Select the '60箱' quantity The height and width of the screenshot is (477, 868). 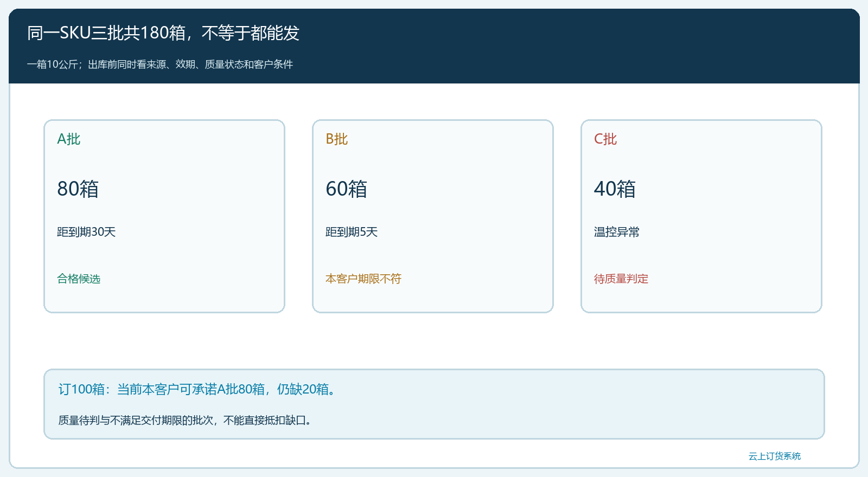[347, 189]
